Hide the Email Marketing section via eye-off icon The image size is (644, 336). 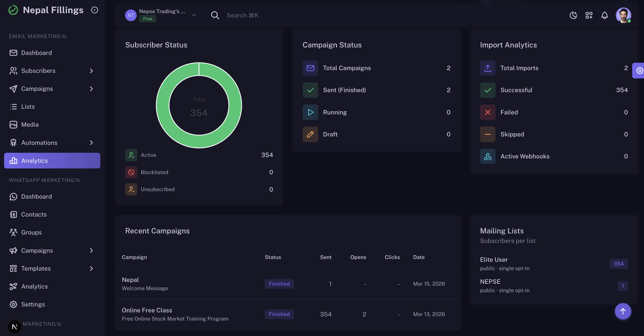64,36
